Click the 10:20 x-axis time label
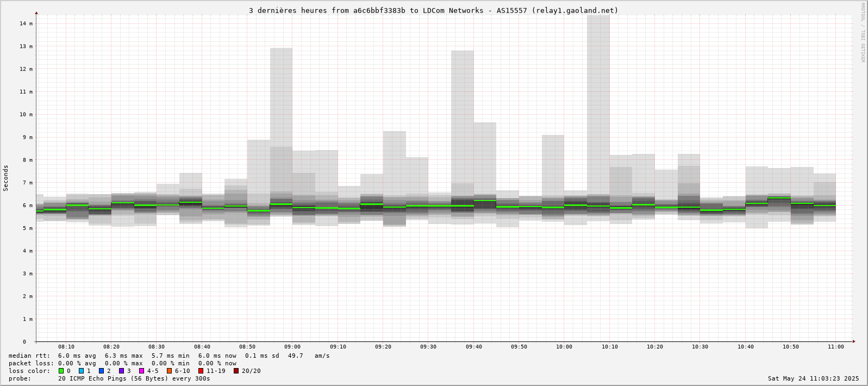Viewport: 868px width, 386px height. pyautogui.click(x=655, y=347)
